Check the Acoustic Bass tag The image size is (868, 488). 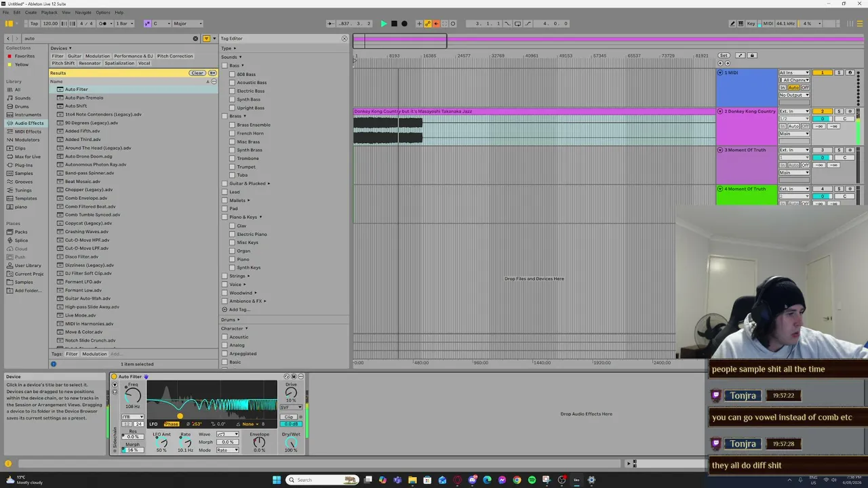(232, 83)
